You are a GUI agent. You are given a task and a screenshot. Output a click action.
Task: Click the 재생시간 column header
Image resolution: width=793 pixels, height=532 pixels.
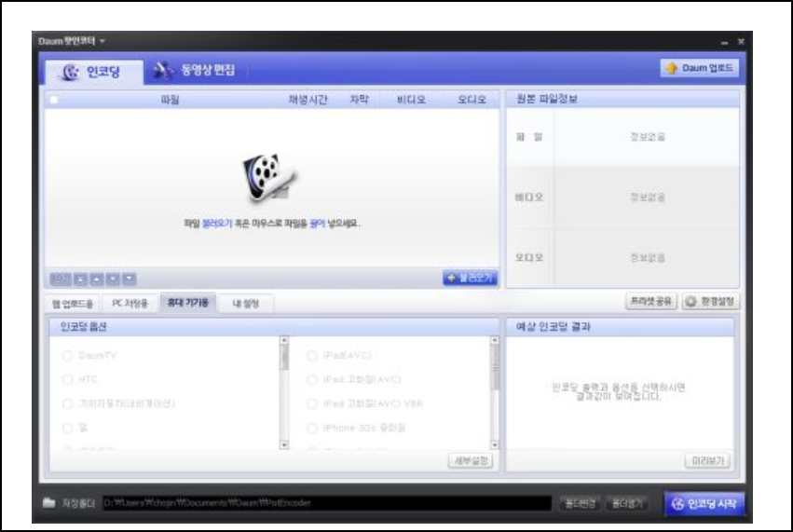coord(308,100)
